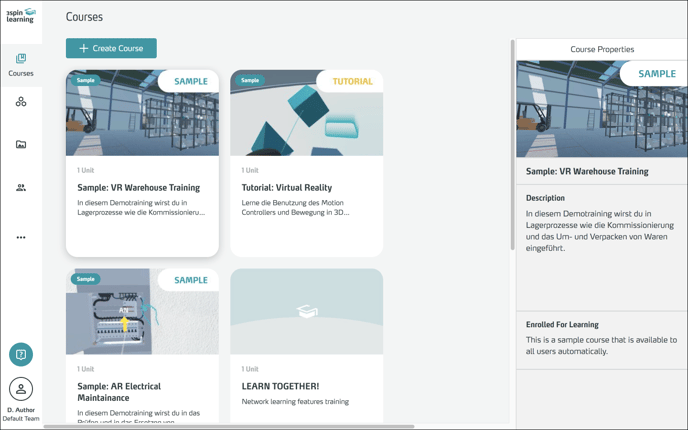
Task: Click the Default Team label under profile
Action: click(x=21, y=419)
